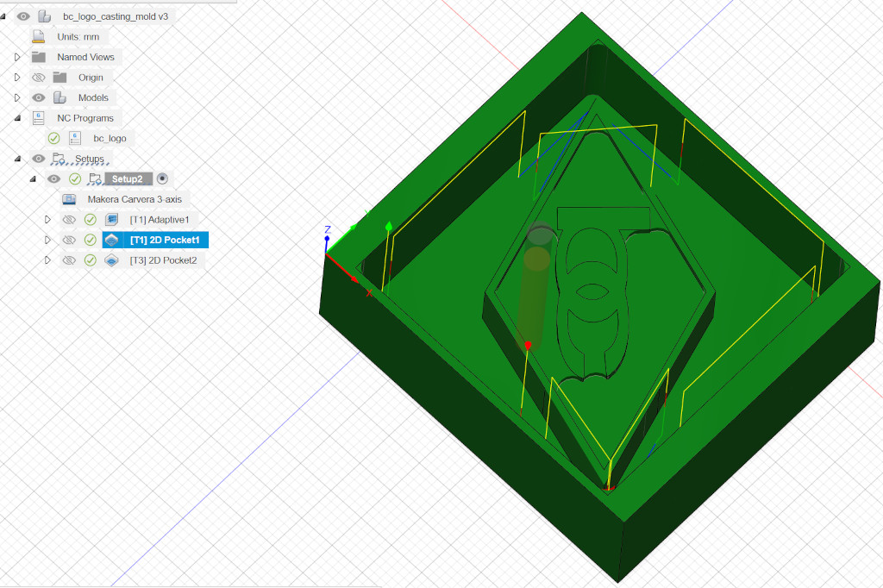Click the Setups folder icon
The image size is (883, 588).
click(x=59, y=159)
